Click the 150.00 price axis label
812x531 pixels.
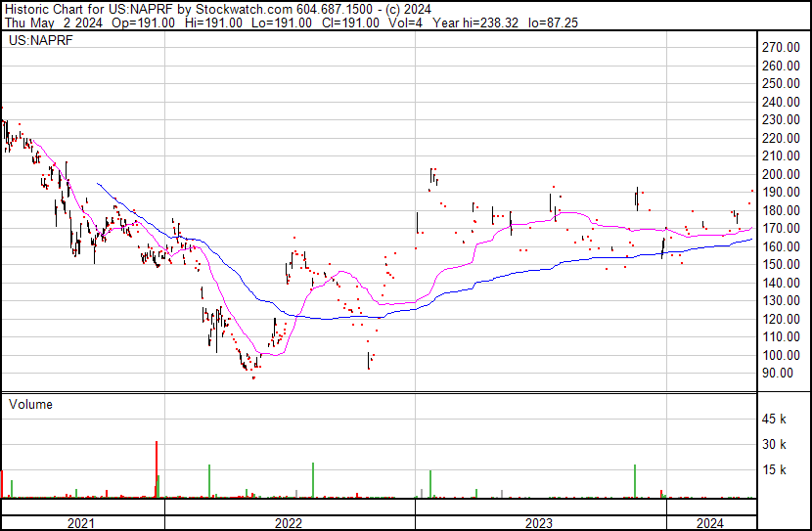781,264
